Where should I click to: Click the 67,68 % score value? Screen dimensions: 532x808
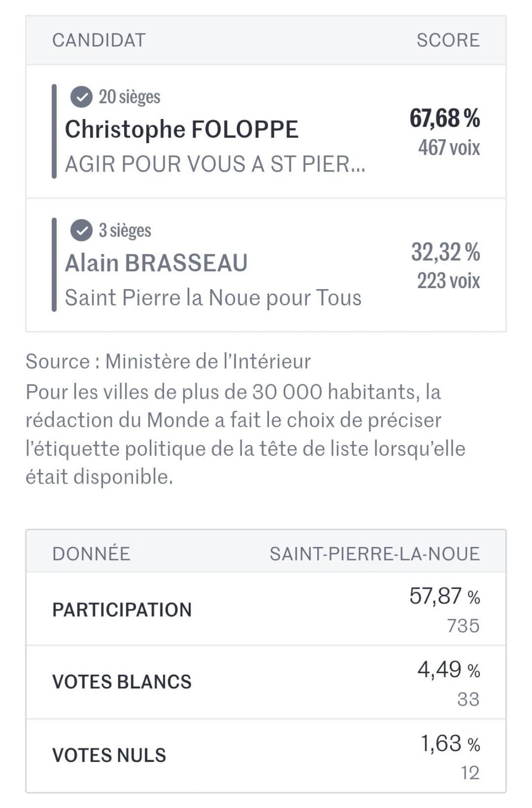coord(444,118)
